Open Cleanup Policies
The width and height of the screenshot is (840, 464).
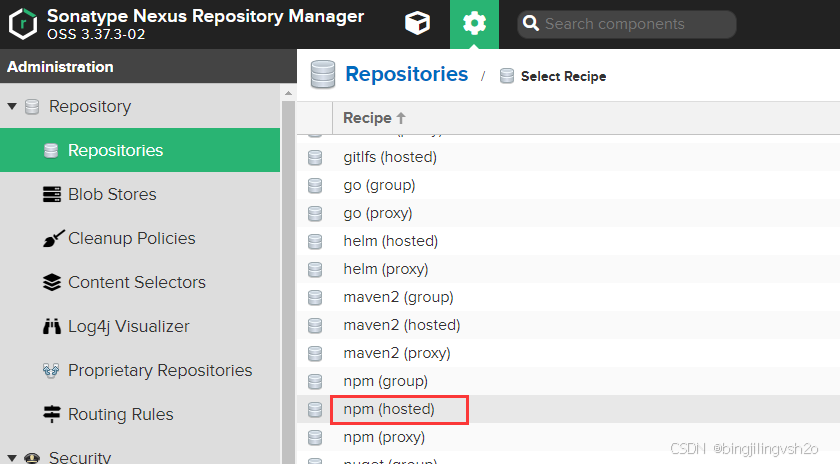pyautogui.click(x=131, y=238)
